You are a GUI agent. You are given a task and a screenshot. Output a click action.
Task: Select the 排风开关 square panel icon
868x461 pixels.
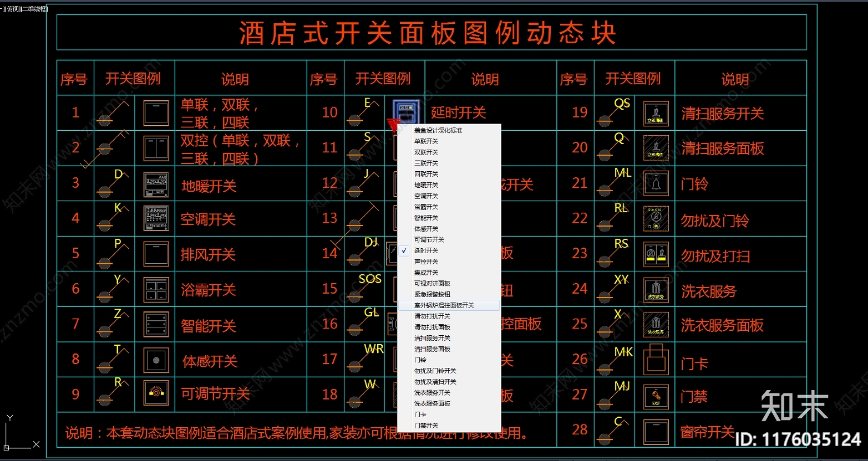pyautogui.click(x=156, y=254)
